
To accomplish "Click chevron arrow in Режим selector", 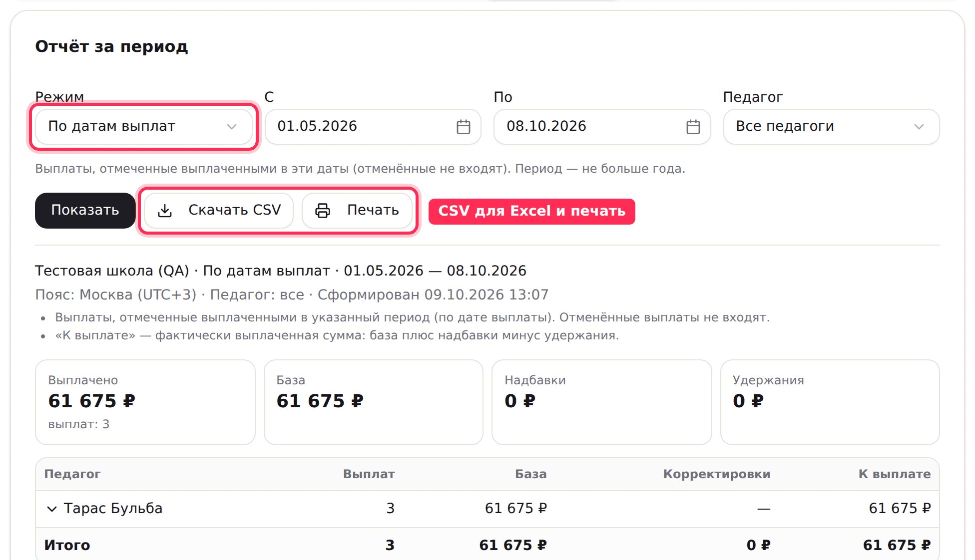I will click(x=232, y=127).
